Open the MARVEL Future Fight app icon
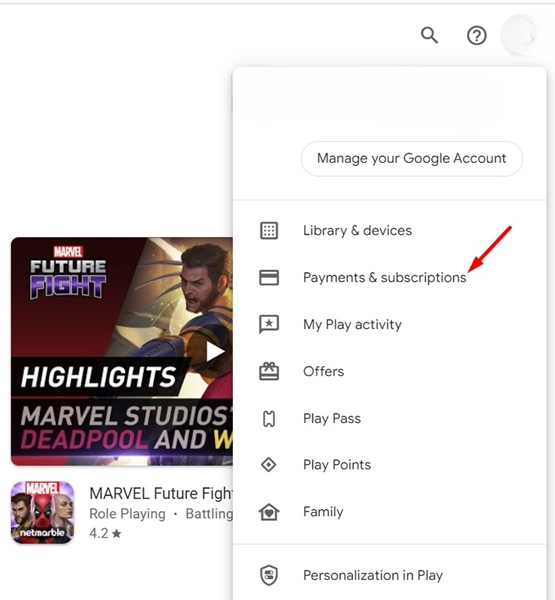This screenshot has height=600, width=555. [42, 512]
